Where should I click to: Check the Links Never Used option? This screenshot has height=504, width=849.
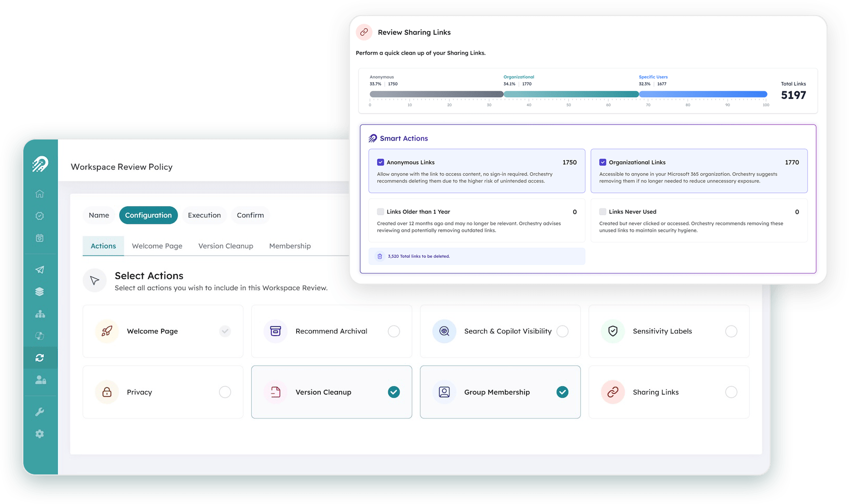coord(602,212)
